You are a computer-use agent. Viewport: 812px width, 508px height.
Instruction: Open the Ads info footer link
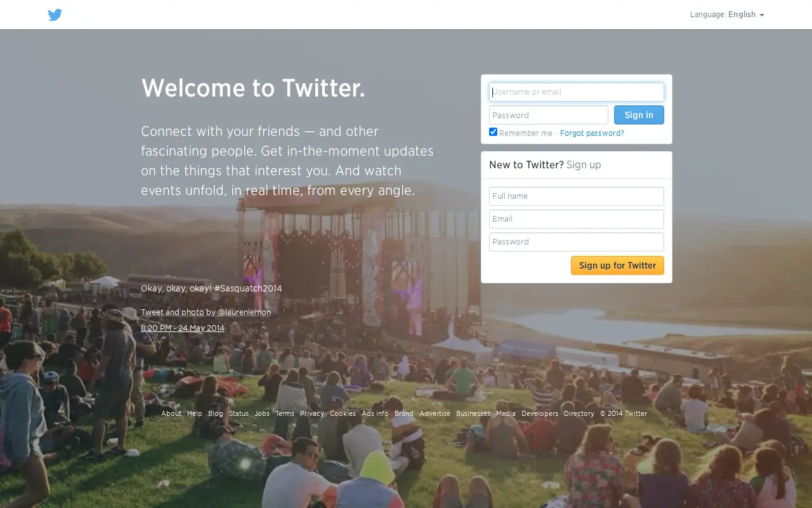coord(375,413)
